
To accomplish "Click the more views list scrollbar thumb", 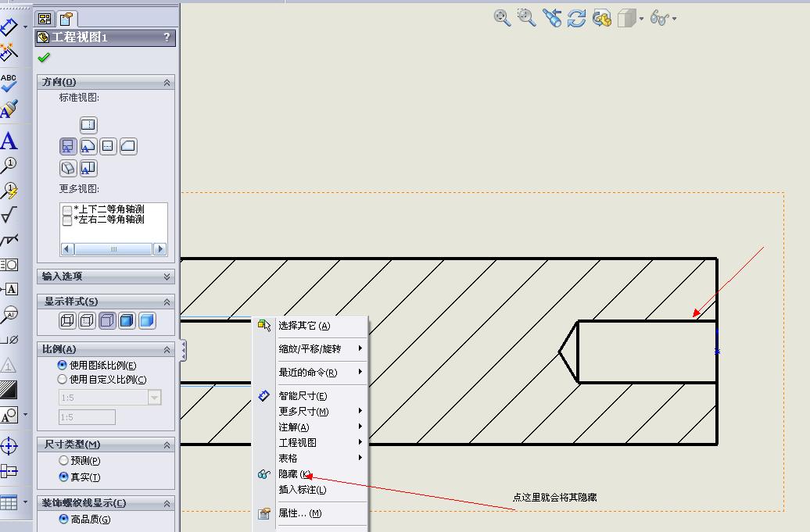I will point(113,249).
